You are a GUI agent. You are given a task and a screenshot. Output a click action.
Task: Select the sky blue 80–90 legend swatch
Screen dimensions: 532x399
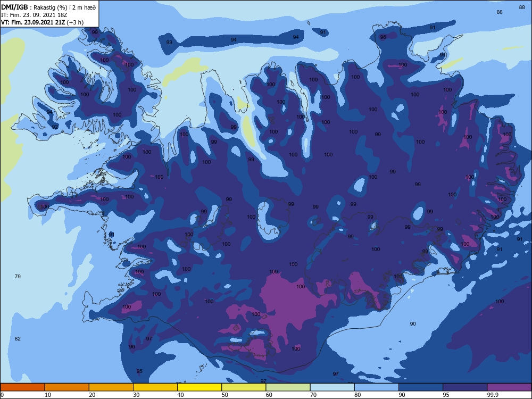(x=377, y=387)
